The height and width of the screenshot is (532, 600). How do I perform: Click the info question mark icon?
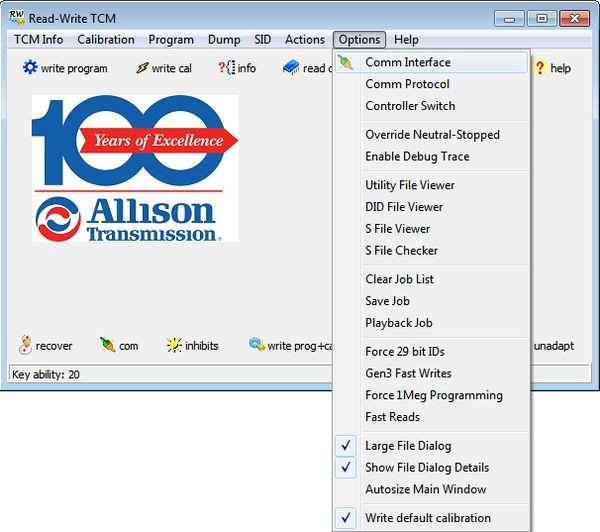[x=225, y=68]
